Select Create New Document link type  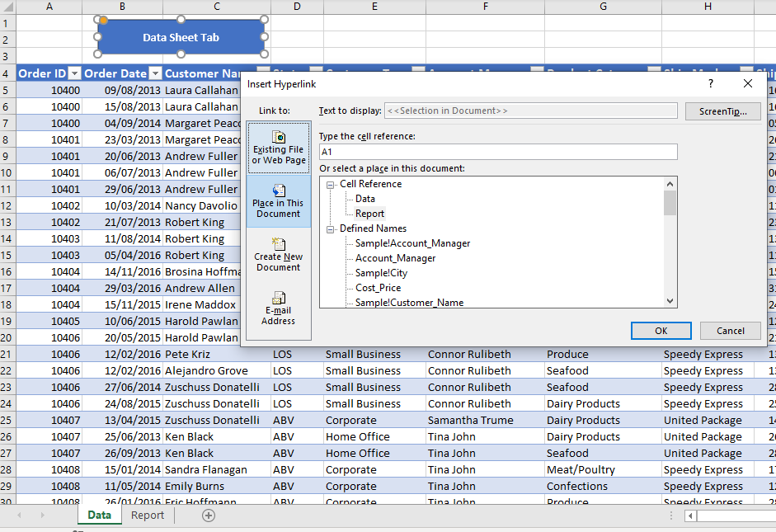tap(279, 255)
